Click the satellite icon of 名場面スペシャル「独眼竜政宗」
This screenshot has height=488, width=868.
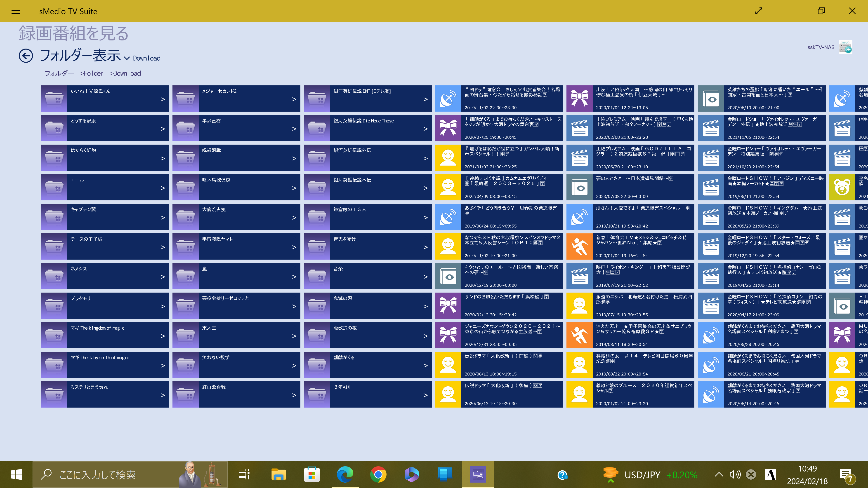click(x=711, y=394)
